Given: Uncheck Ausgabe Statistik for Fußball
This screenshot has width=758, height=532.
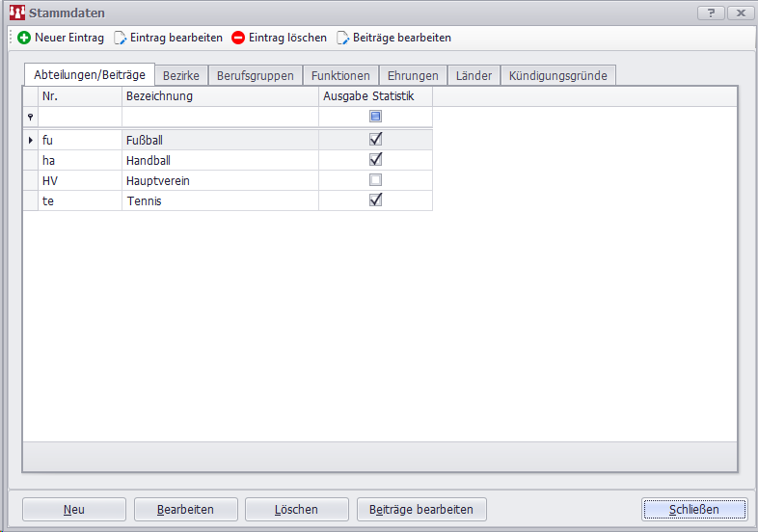Looking at the screenshot, I should click(376, 139).
